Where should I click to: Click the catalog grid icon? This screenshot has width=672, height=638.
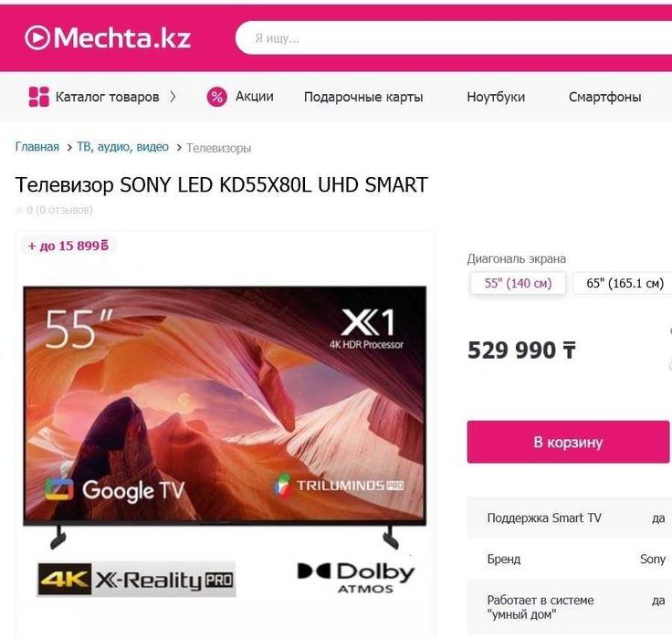click(x=38, y=97)
